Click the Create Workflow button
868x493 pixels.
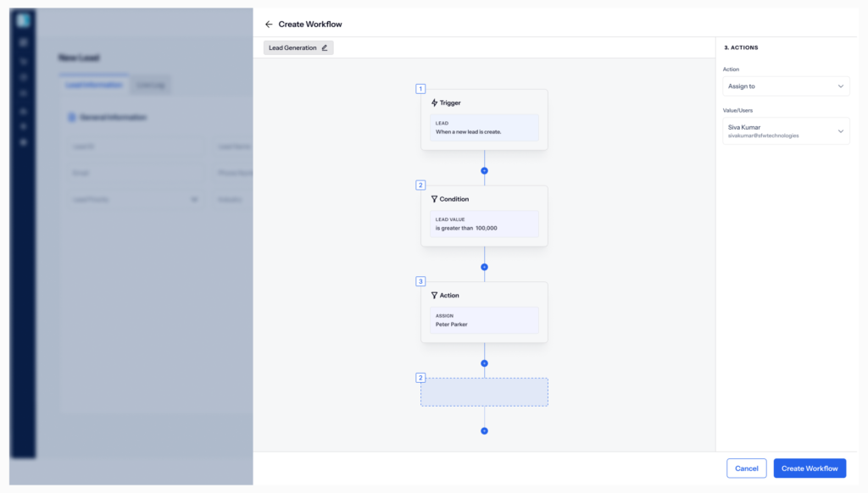(810, 468)
